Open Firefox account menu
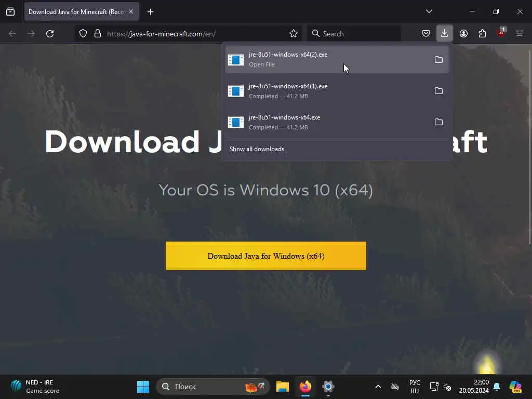This screenshot has width=532, height=399. pos(463,34)
